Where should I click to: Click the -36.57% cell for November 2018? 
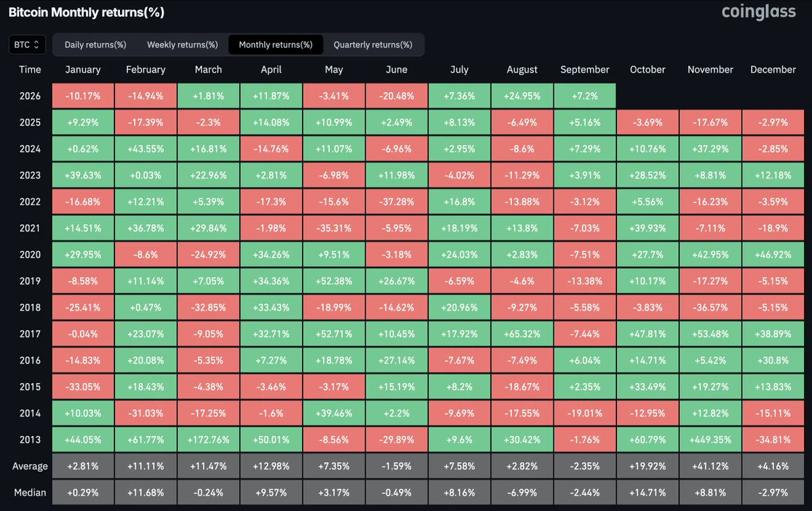[x=710, y=307]
